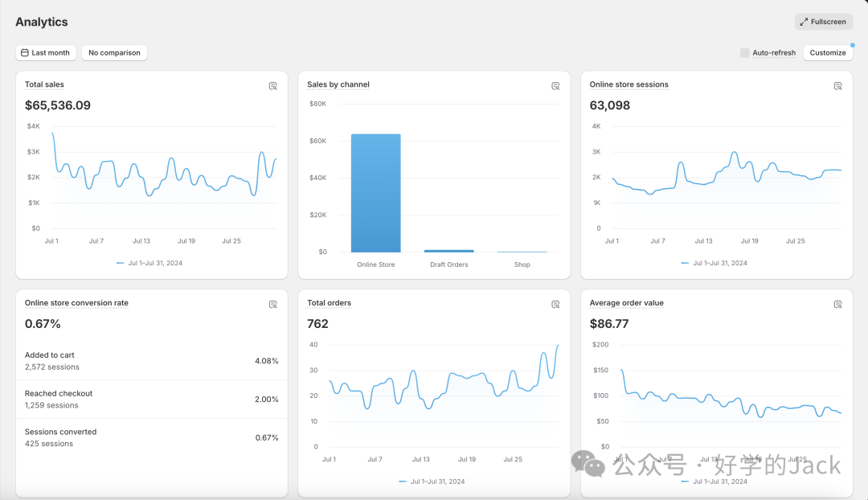Viewport: 868px width, 500px height.
Task: Click the 425 sessions text
Action: click(x=49, y=444)
